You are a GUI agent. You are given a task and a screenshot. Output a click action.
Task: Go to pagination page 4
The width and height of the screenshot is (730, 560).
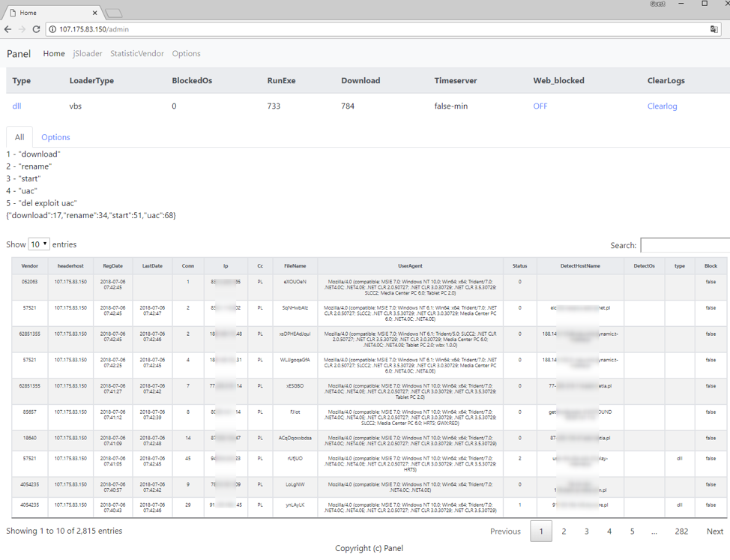609,532
